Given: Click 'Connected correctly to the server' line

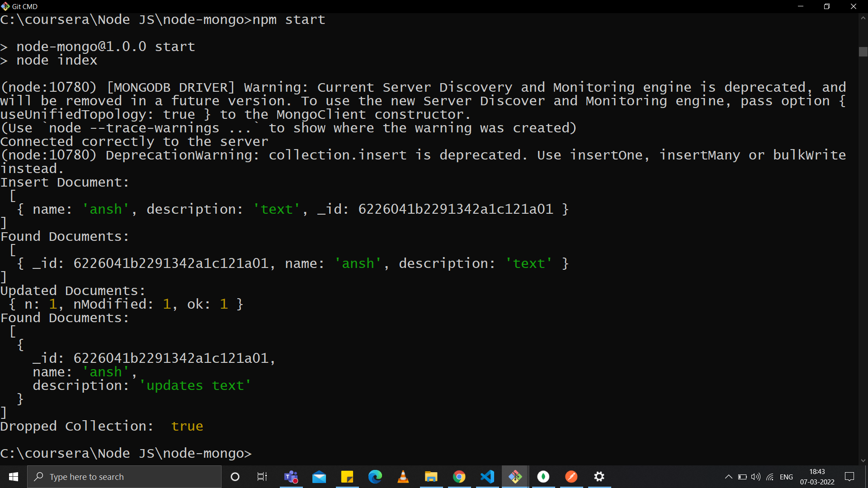Looking at the screenshot, I should click(x=134, y=142).
